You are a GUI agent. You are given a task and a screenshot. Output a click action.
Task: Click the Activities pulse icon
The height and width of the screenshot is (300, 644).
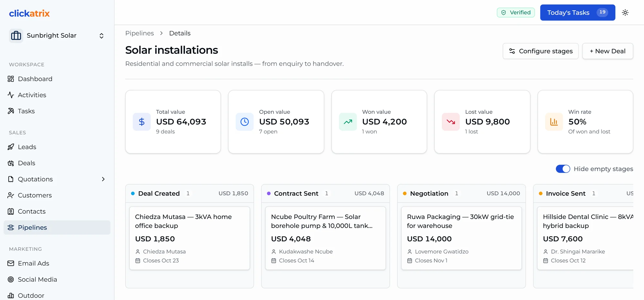pyautogui.click(x=11, y=95)
